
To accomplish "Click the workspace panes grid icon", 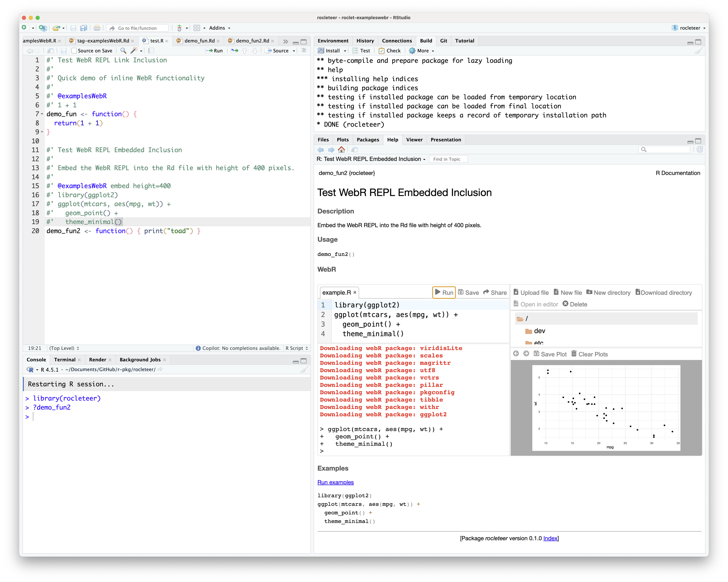I will pos(197,28).
